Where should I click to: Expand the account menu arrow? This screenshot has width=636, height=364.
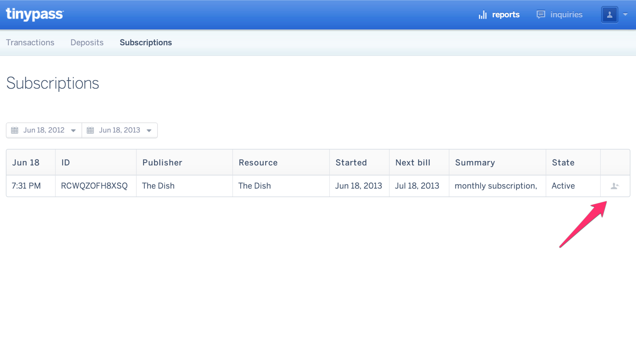625,15
